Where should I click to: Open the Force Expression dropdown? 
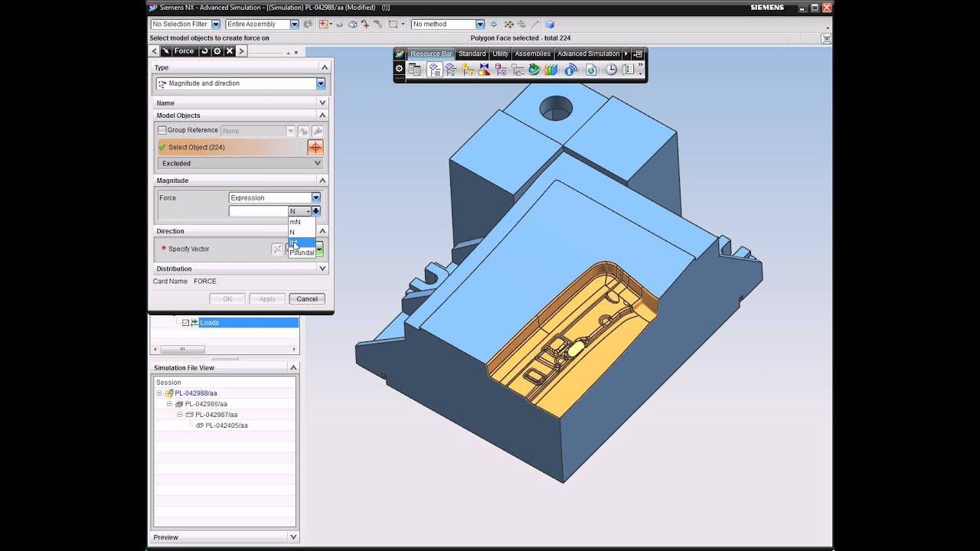(x=315, y=197)
